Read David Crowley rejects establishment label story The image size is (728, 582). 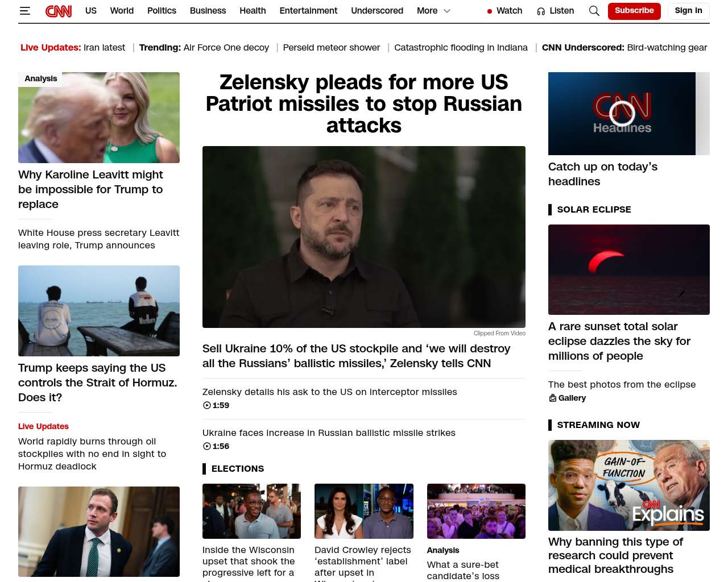[363, 562]
